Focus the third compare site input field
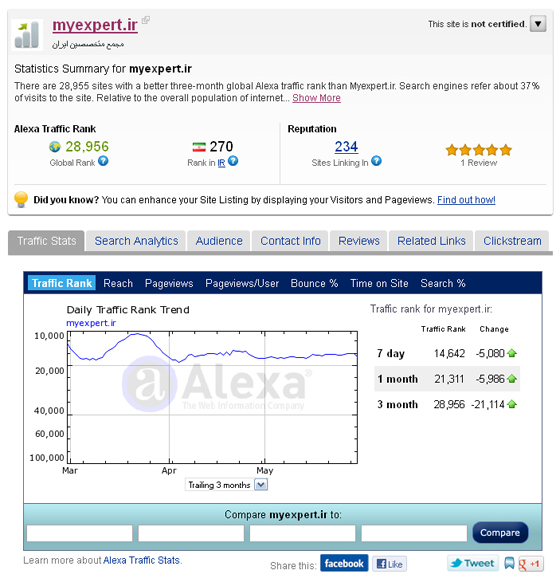560x578 pixels. tap(303, 533)
